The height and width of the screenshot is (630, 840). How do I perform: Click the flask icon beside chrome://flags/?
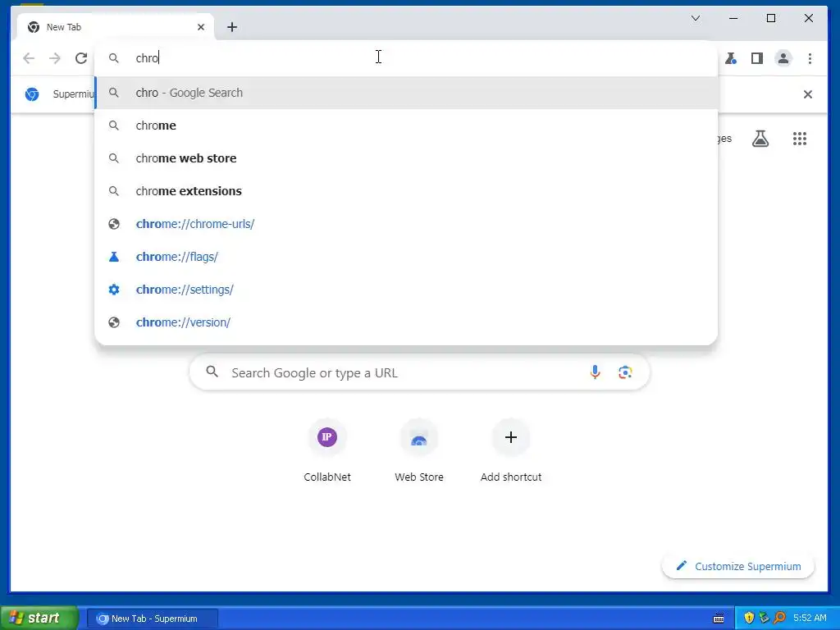113,257
